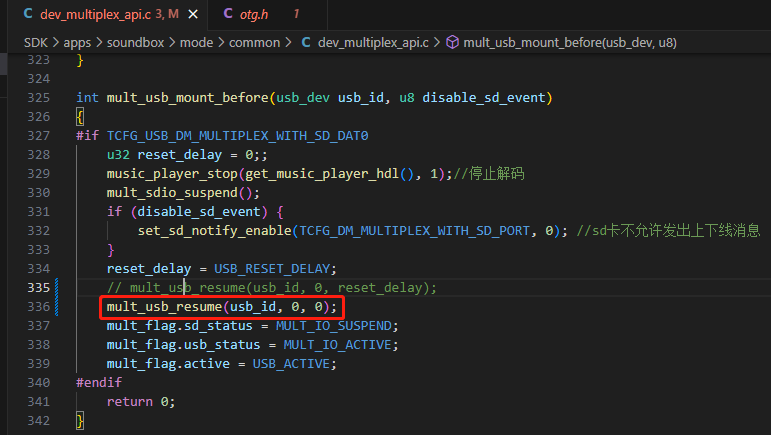Click TCFG_DM_MULTIPLEX_WITH_SD_PORT argument
The image size is (771, 435).
coord(415,231)
